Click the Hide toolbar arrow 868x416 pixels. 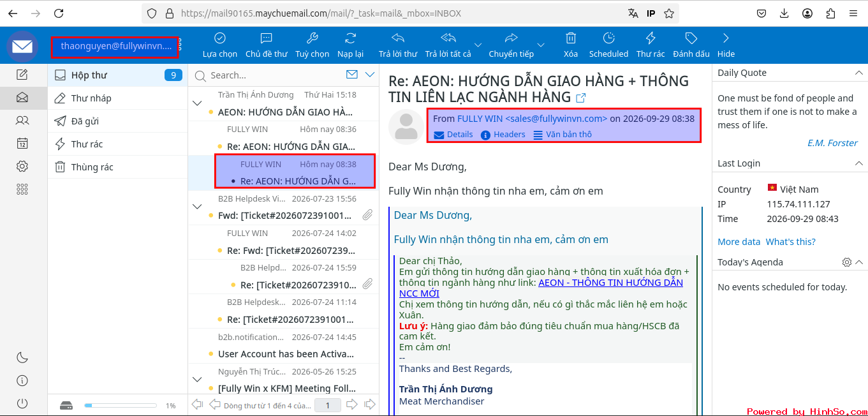pos(726,45)
